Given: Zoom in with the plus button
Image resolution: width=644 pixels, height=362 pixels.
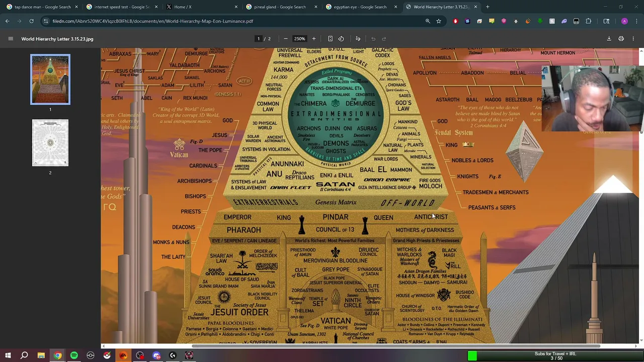Looking at the screenshot, I should [314, 39].
